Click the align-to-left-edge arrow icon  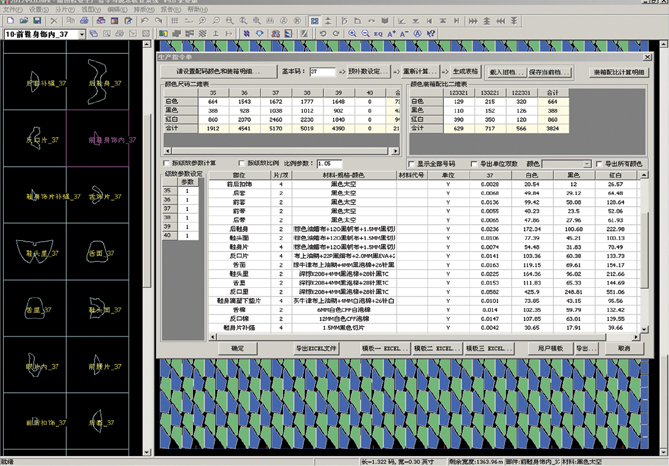429,20
